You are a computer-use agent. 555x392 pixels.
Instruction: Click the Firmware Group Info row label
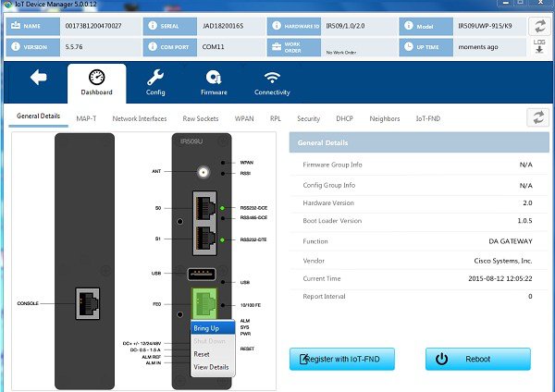tap(332, 165)
